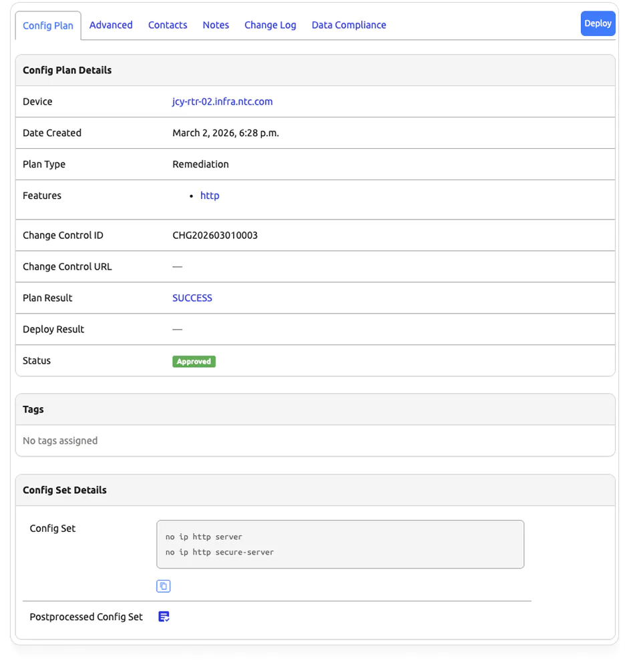This screenshot has height=672, width=629.
Task: Select the Data Compliance tab
Action: coord(349,25)
